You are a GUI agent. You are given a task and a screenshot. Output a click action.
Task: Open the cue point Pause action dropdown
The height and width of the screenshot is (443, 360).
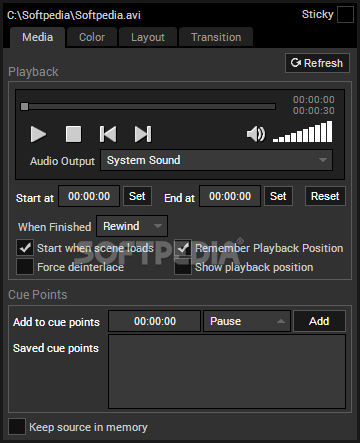coord(247,321)
